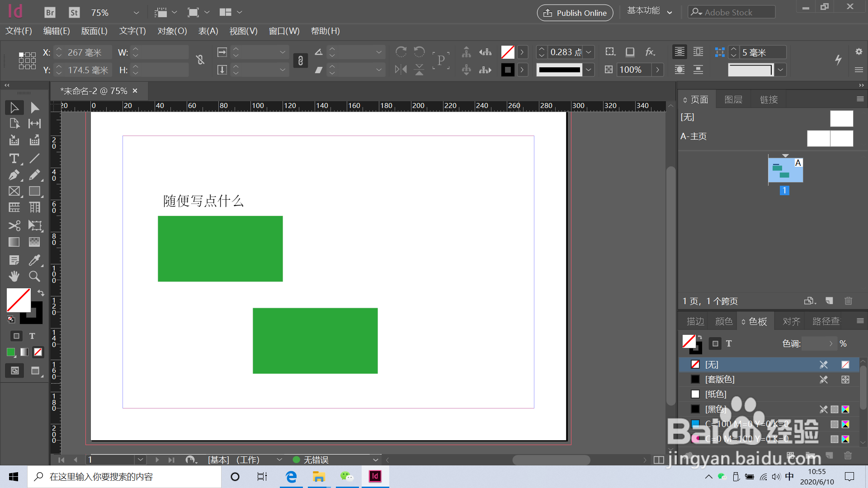Screen dimensions: 868x488
Task: Go to next page arrow
Action: click(x=157, y=460)
